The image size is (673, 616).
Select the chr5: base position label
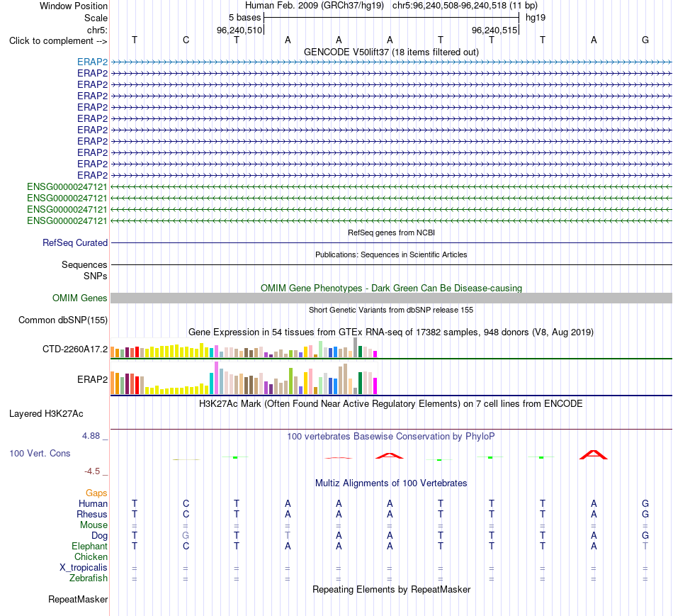click(97, 30)
